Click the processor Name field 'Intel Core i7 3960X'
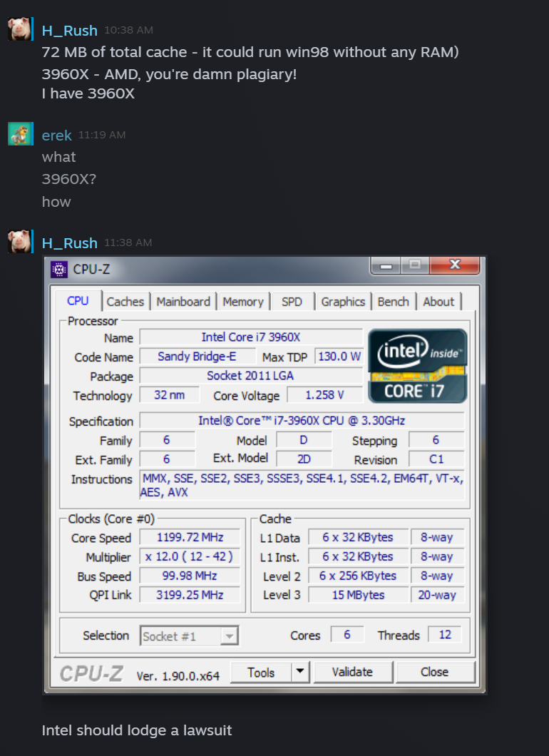The width and height of the screenshot is (549, 756). (x=251, y=337)
